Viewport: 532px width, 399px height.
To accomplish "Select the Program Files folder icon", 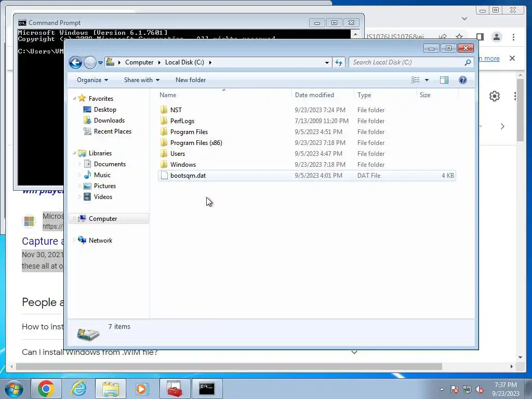I will [164, 131].
